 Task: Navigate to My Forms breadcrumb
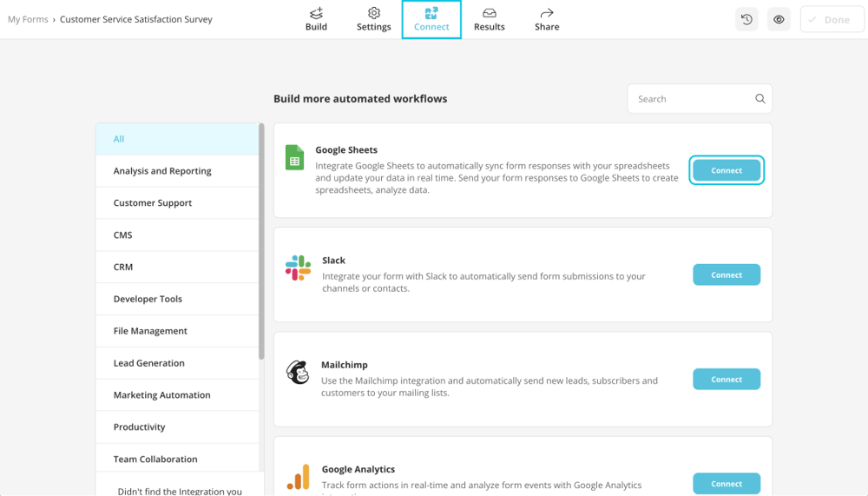(28, 19)
